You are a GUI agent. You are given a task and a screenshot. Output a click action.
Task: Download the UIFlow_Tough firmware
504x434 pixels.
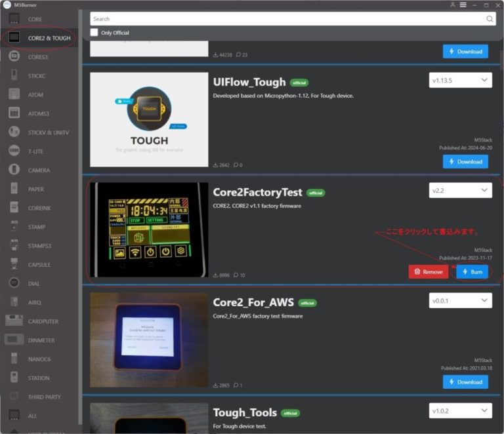tap(465, 161)
